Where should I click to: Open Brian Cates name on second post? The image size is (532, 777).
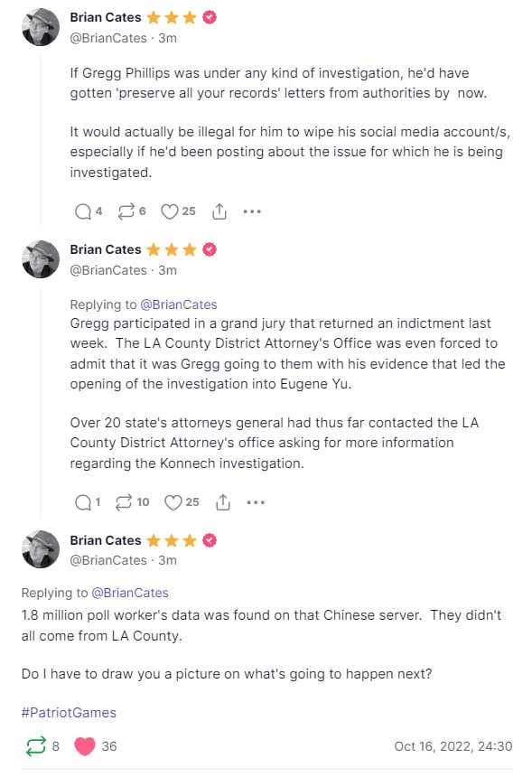[x=106, y=249]
